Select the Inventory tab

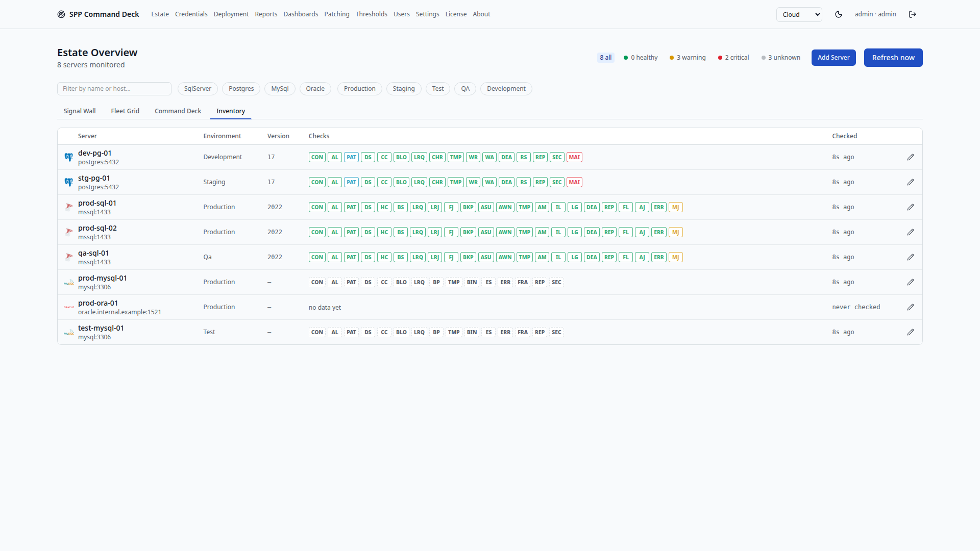(231, 111)
